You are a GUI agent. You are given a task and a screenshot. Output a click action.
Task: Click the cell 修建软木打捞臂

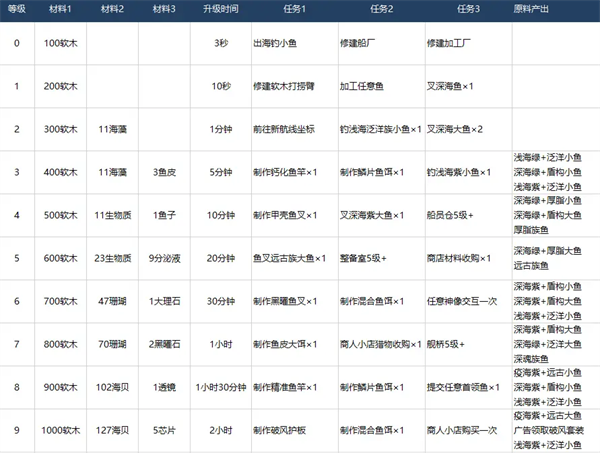[284, 86]
